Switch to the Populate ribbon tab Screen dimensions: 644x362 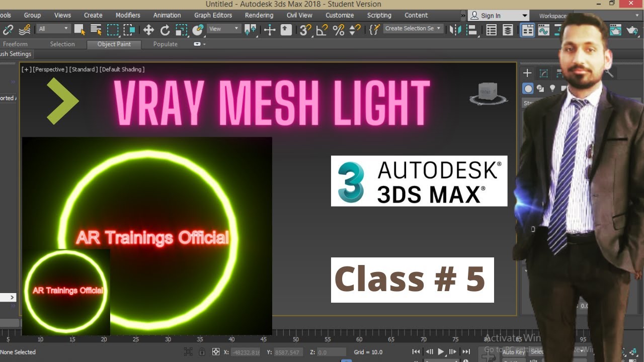click(x=166, y=44)
